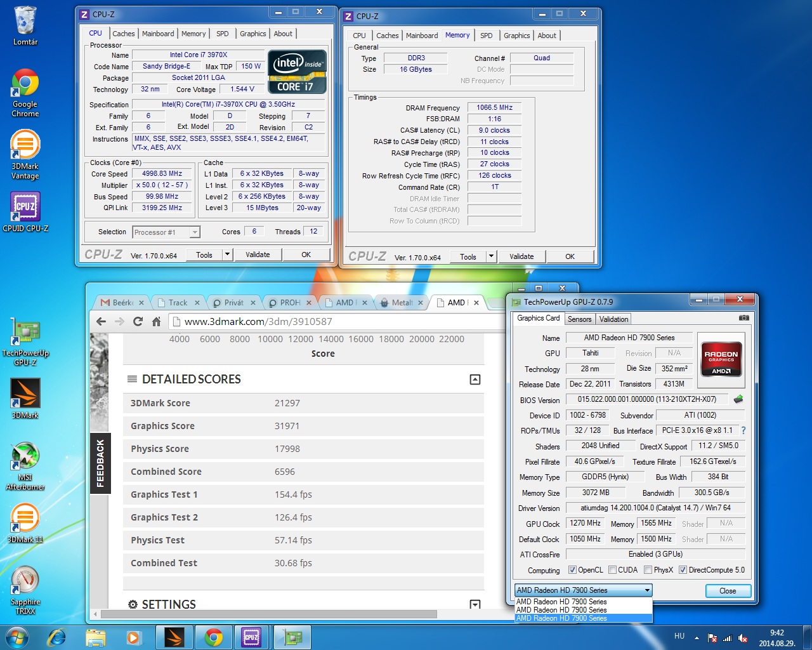Open Windows Explorer folder in taskbar
Viewport: 812px width, 650px height.
click(95, 637)
